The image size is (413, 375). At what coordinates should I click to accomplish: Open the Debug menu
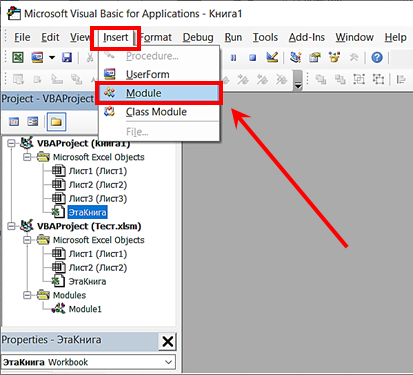[x=198, y=37]
